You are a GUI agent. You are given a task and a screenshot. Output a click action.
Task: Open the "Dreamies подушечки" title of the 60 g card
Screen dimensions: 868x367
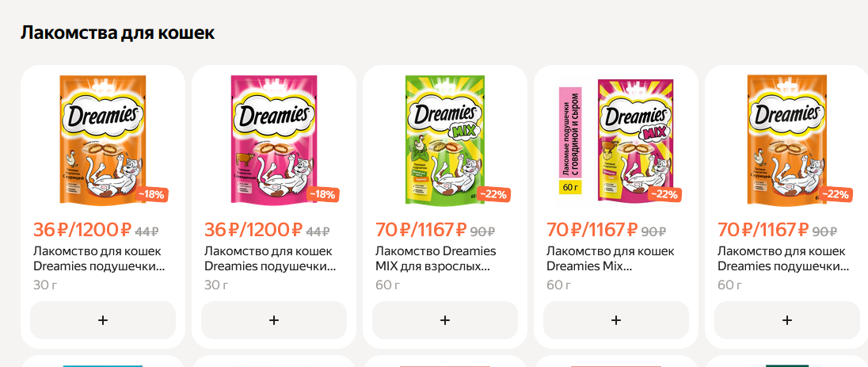coord(782,258)
